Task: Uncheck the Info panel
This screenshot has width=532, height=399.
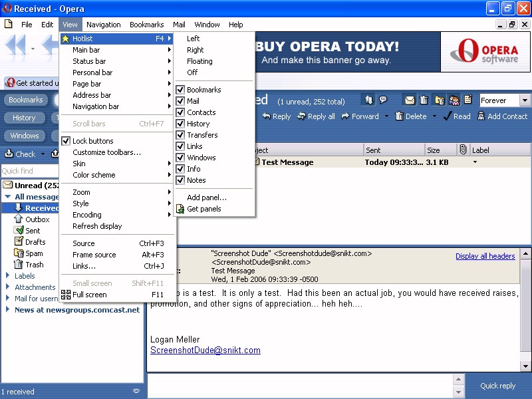Action: click(x=180, y=169)
